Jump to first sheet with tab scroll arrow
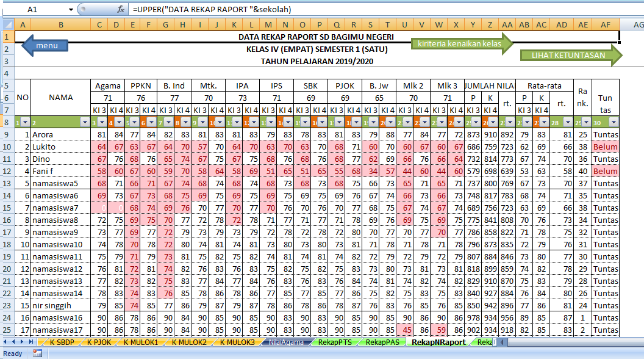This screenshot has width=644, height=359. tap(5, 342)
